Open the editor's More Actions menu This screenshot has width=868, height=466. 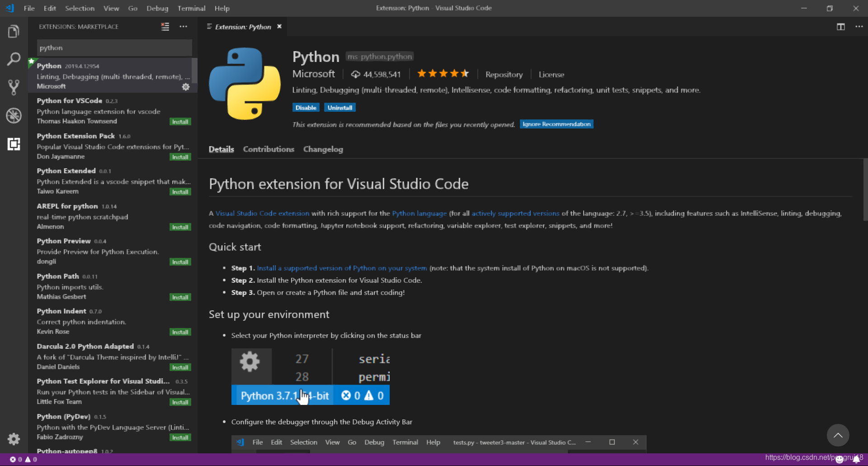point(859,27)
